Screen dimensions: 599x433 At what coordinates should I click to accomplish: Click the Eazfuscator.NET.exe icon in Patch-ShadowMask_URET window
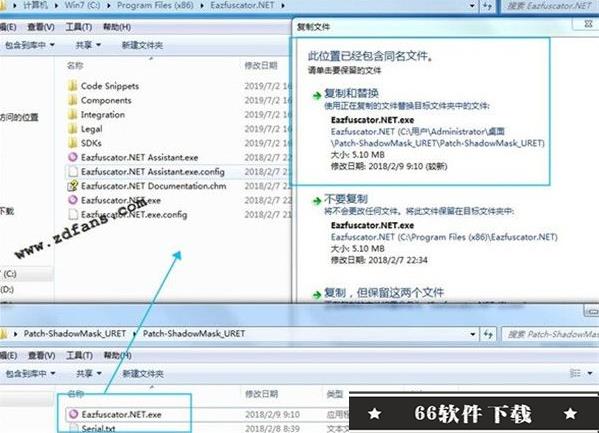click(73, 414)
